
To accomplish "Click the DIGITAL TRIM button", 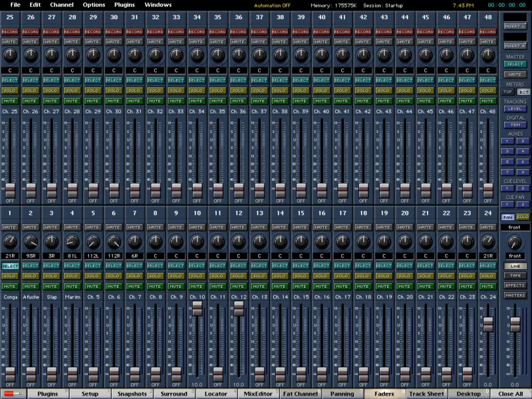I will click(515, 125).
